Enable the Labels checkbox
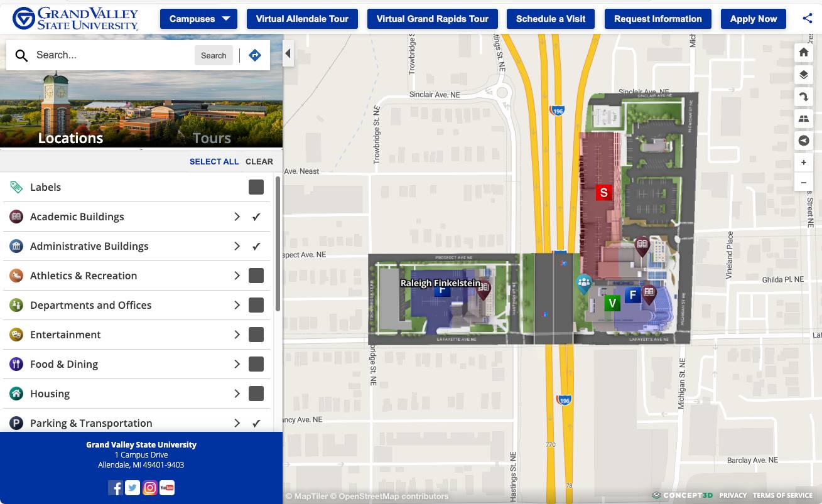The width and height of the screenshot is (822, 504). (256, 187)
